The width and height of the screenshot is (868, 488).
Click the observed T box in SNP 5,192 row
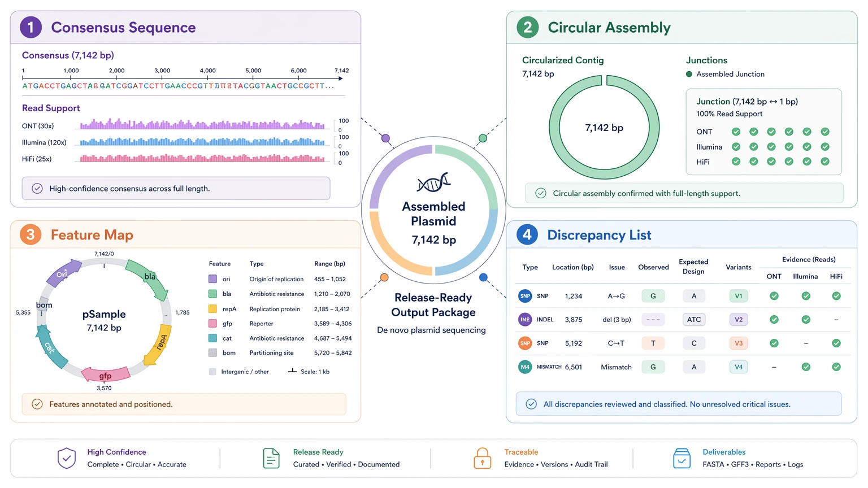(653, 343)
